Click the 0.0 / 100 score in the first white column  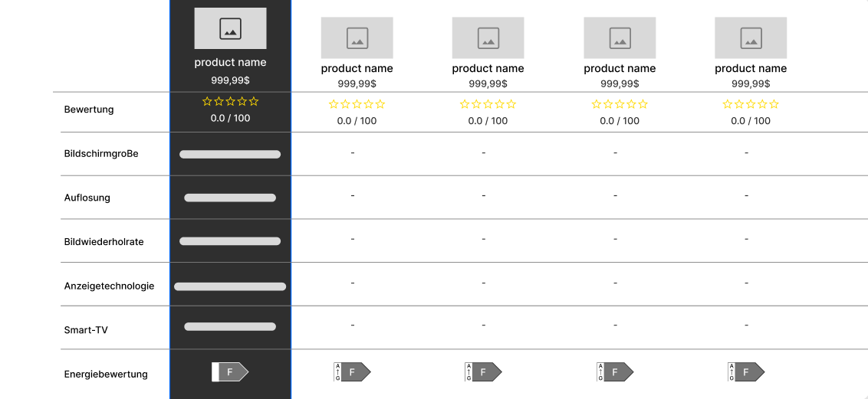click(357, 120)
